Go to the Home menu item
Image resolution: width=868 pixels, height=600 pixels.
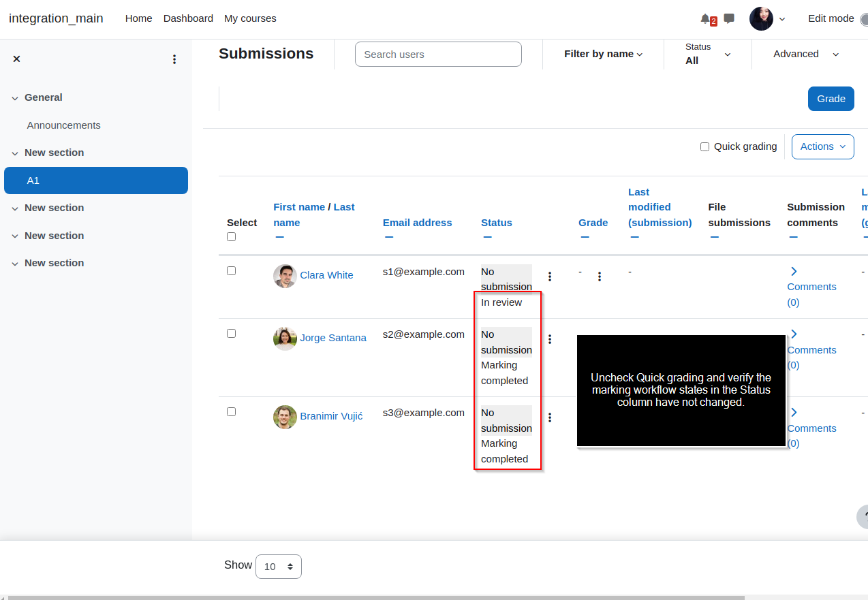click(138, 18)
